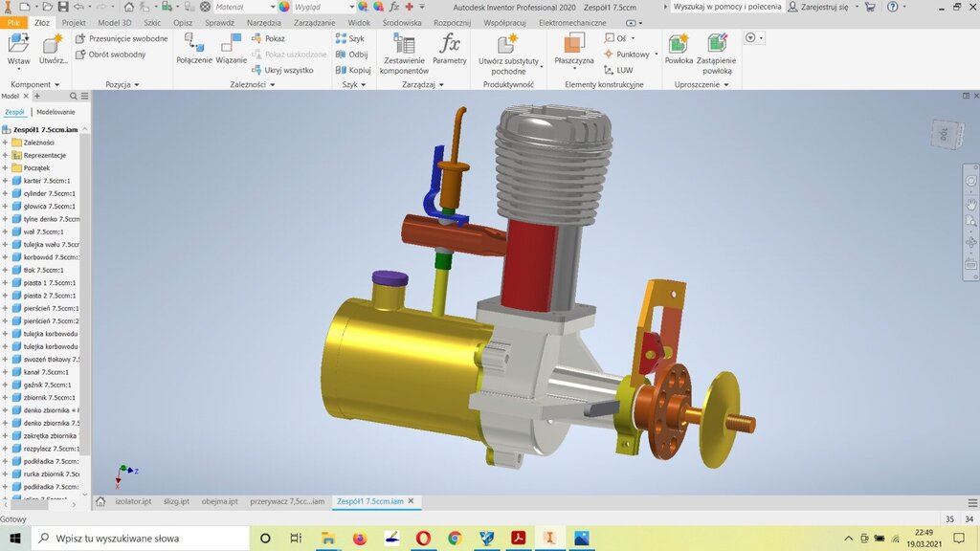Choose the Wiązanie constraint tool
Image resolution: width=980 pixels, height=551 pixels.
pyautogui.click(x=231, y=48)
